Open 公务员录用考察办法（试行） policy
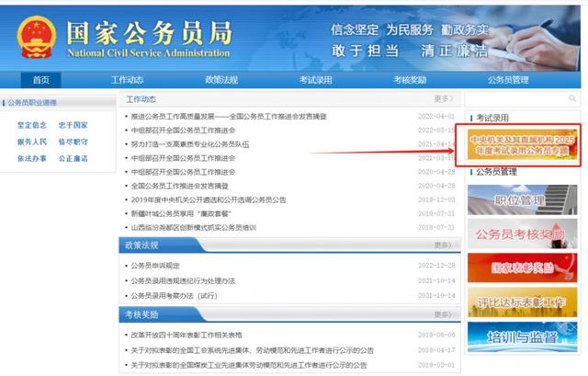This screenshot has width=588, height=376. coord(174,296)
